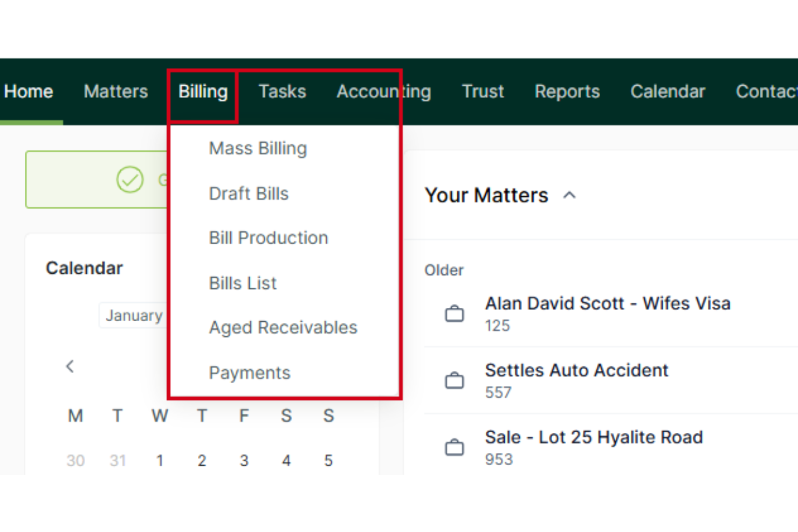Open Draft Bills

click(249, 194)
